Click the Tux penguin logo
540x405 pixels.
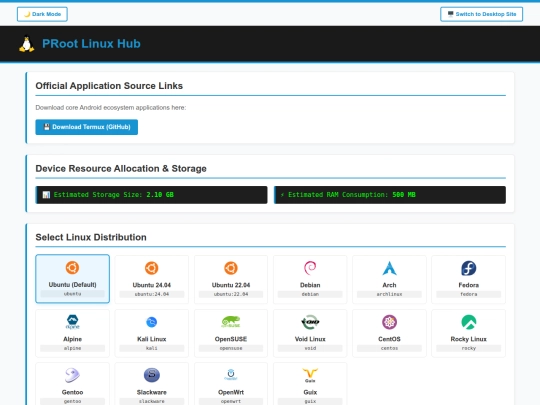click(x=27, y=44)
